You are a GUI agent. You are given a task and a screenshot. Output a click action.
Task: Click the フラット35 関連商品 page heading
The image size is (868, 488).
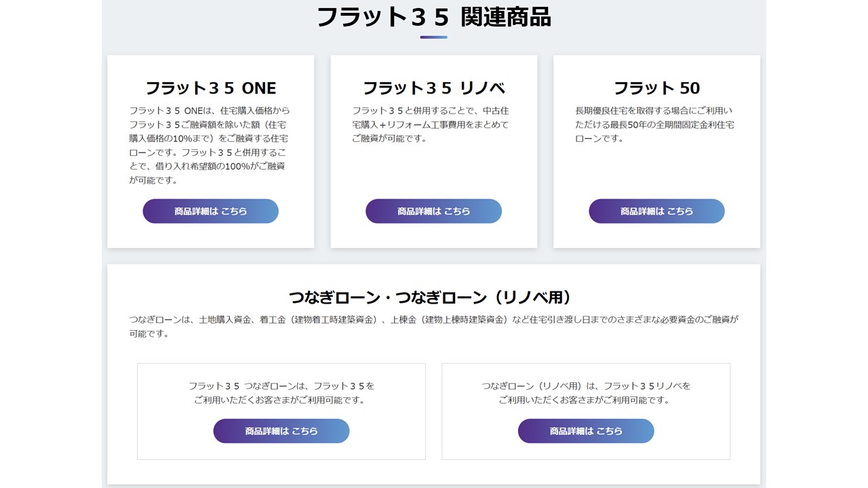[433, 16]
